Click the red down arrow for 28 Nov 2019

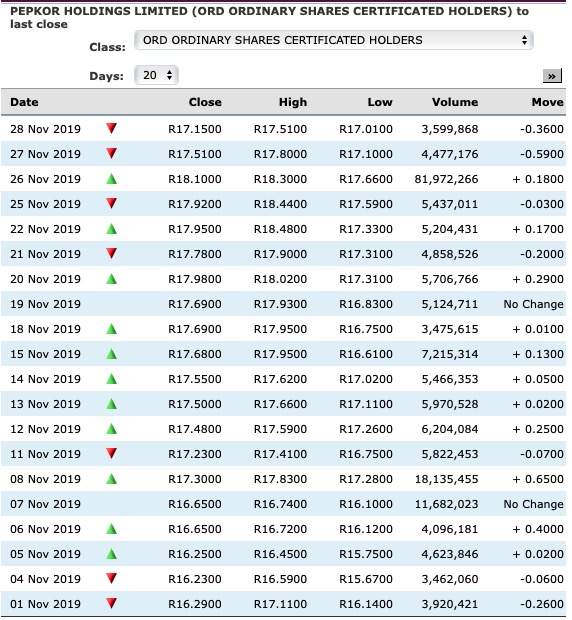click(x=111, y=128)
